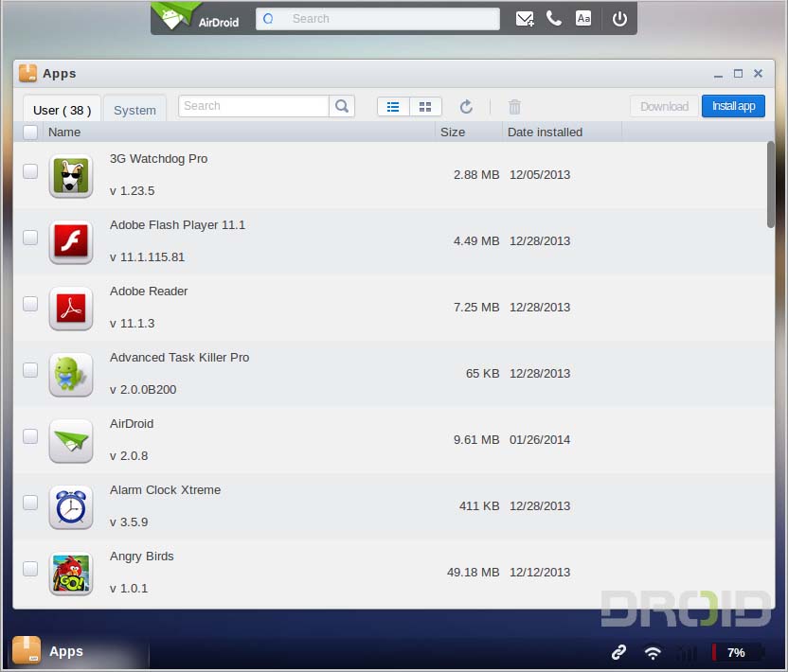Tick the Adobe Reader checkbox
The image size is (788, 672).
click(30, 304)
